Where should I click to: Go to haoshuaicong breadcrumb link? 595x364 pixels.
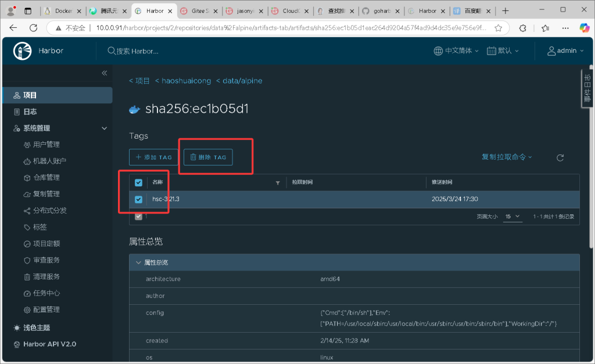182,81
